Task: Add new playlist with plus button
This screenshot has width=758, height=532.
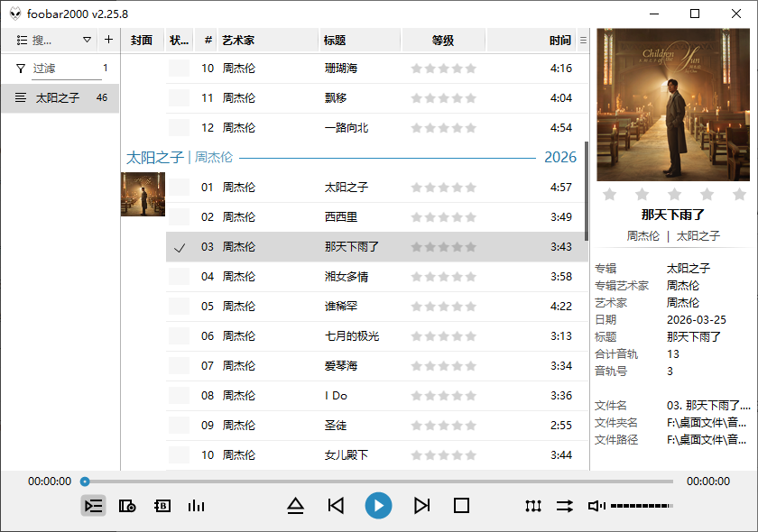Action: pyautogui.click(x=109, y=40)
